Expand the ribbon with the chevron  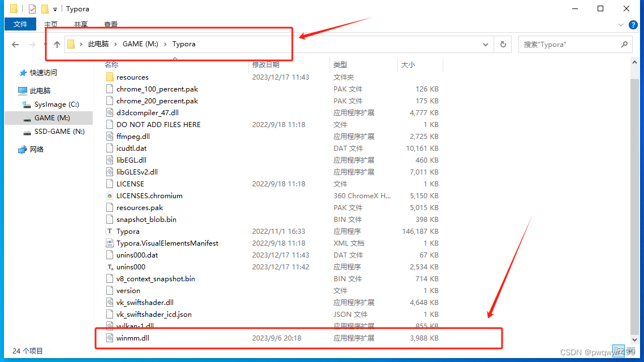[621, 25]
